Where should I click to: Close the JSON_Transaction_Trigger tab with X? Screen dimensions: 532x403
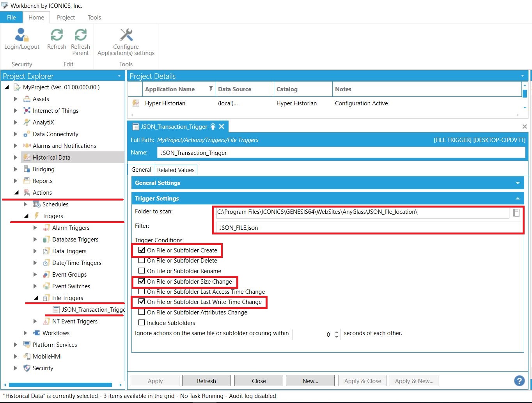[x=222, y=126]
